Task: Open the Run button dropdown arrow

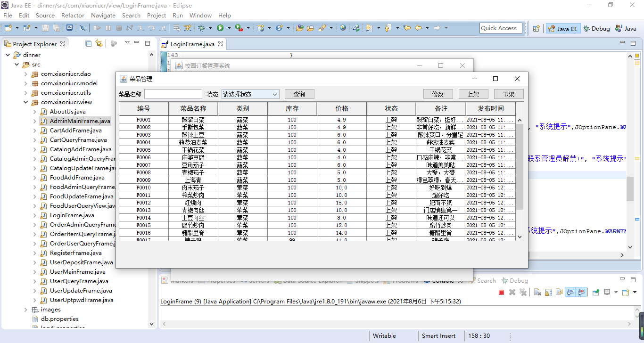Action: click(229, 28)
